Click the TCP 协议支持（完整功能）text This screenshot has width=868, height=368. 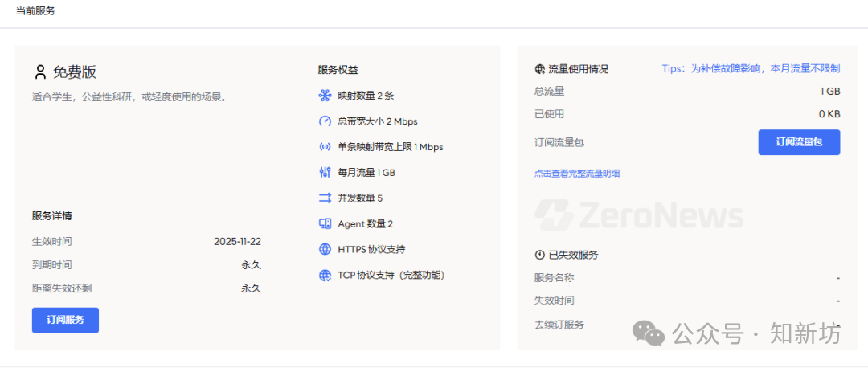[x=392, y=275]
